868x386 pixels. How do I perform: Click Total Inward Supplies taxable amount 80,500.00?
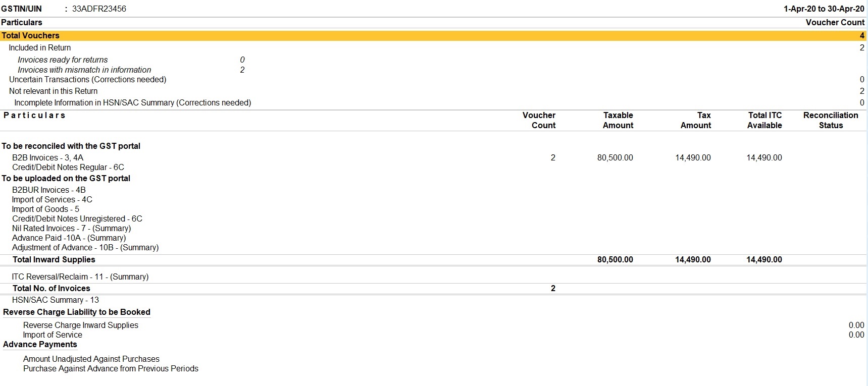(615, 259)
